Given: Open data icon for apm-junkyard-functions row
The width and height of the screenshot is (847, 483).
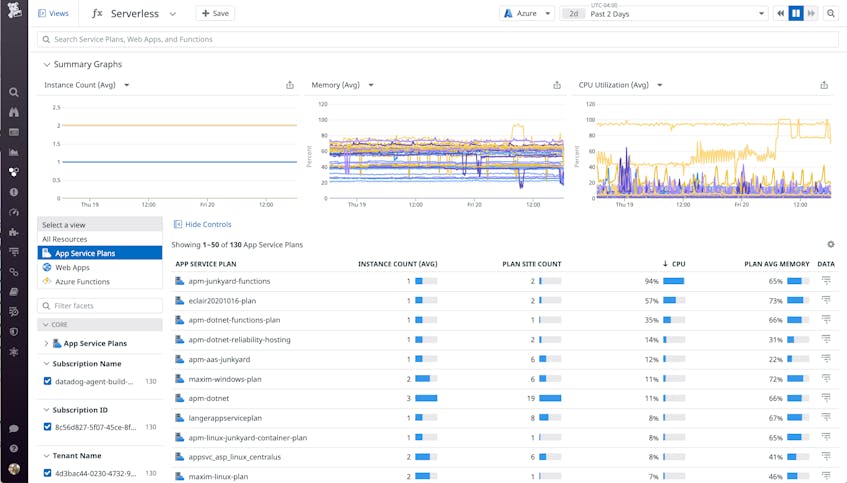Looking at the screenshot, I should point(826,280).
